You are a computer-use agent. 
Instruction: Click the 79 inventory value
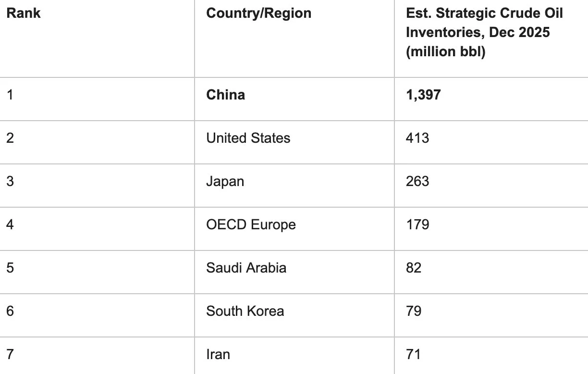tap(414, 311)
